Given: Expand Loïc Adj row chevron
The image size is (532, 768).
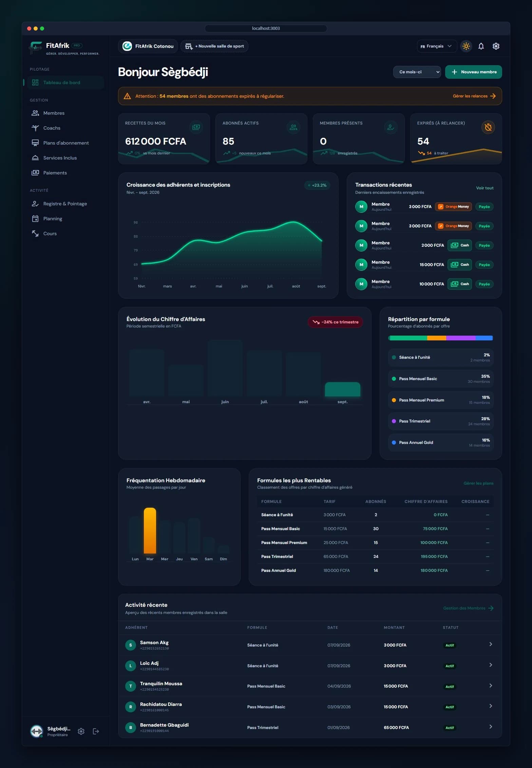Looking at the screenshot, I should click(491, 665).
